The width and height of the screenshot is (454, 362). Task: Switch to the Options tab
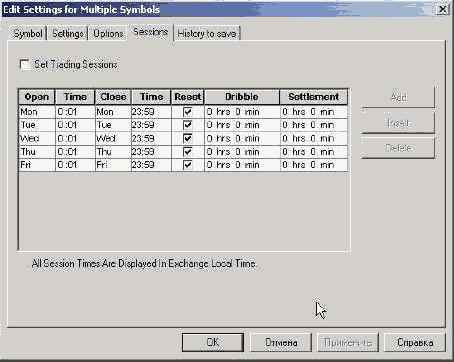108,34
